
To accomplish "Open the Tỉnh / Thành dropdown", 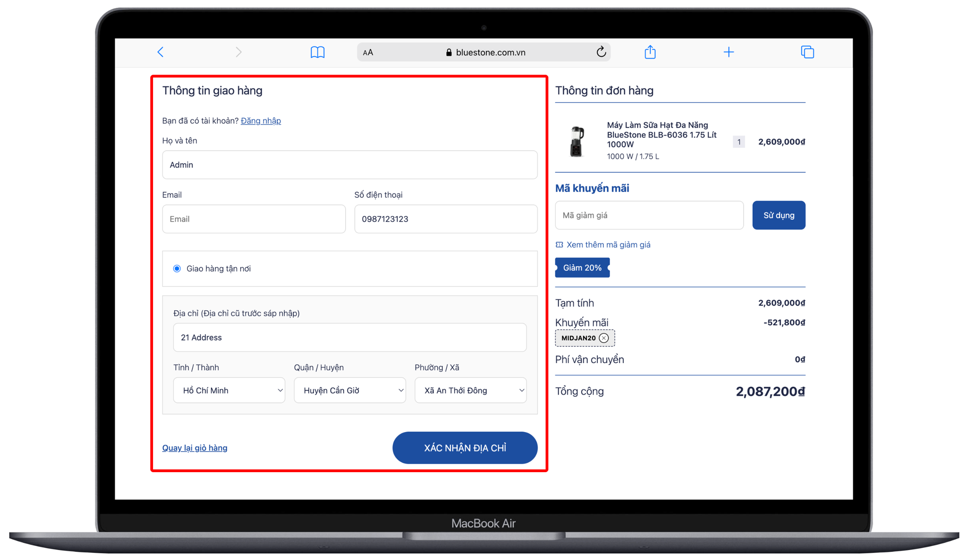I will [229, 390].
